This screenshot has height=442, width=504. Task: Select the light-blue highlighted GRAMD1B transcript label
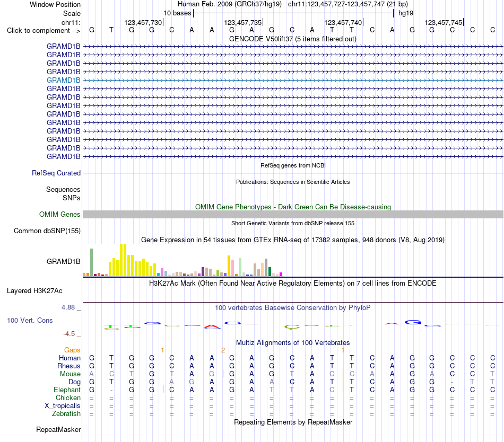pos(63,80)
